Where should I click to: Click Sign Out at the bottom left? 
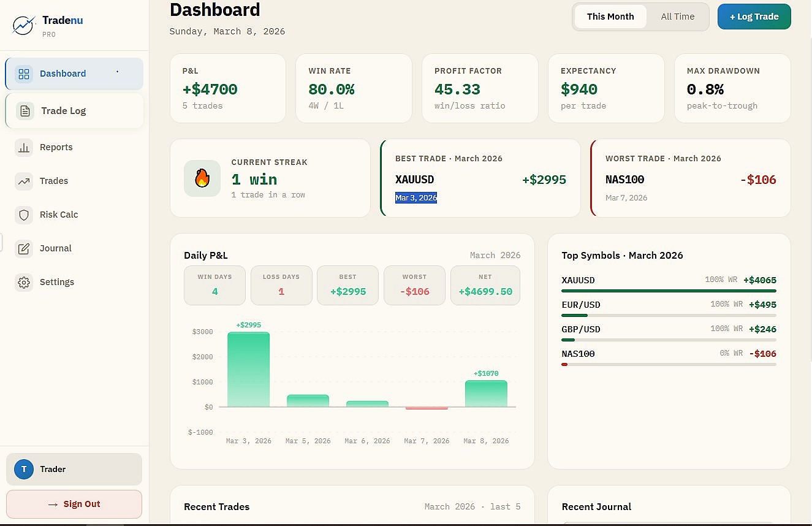(x=74, y=504)
